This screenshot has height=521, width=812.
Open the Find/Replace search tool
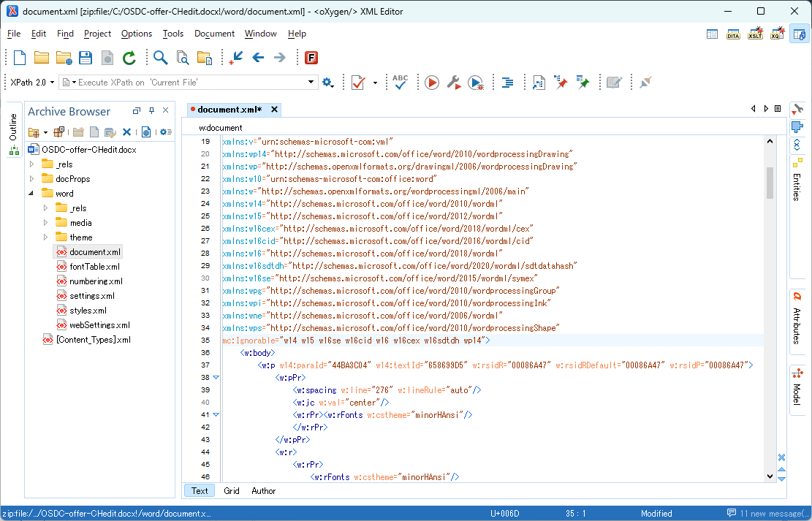[x=159, y=57]
